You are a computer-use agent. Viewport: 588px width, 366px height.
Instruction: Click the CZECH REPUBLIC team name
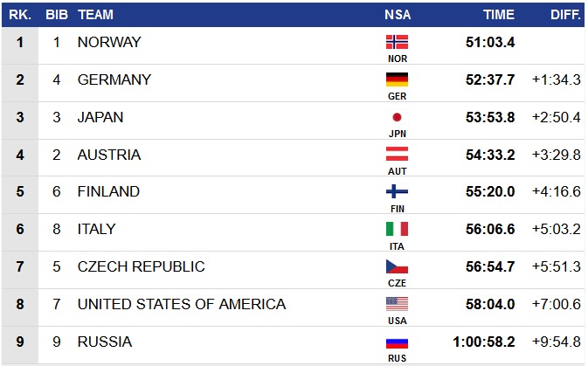[141, 266]
